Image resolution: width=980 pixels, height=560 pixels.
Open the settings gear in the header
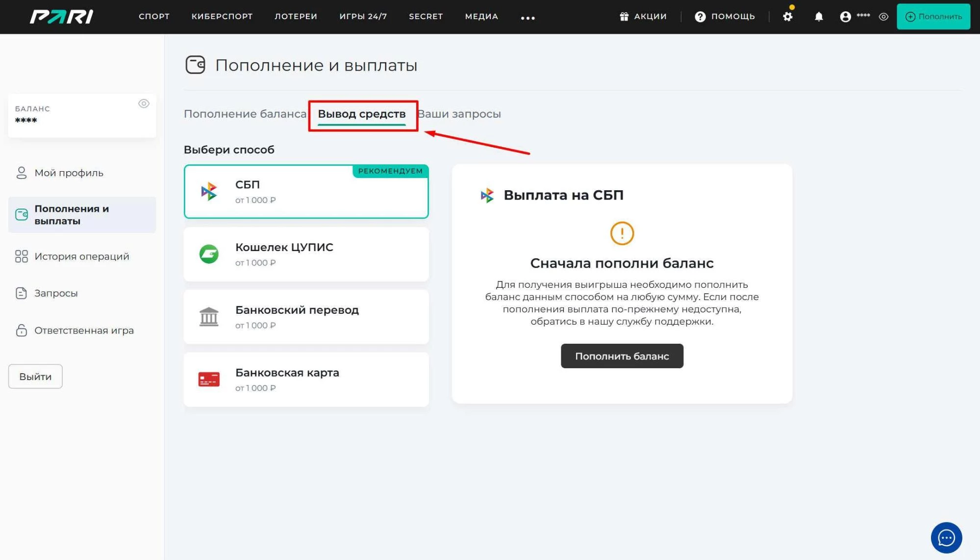click(788, 16)
